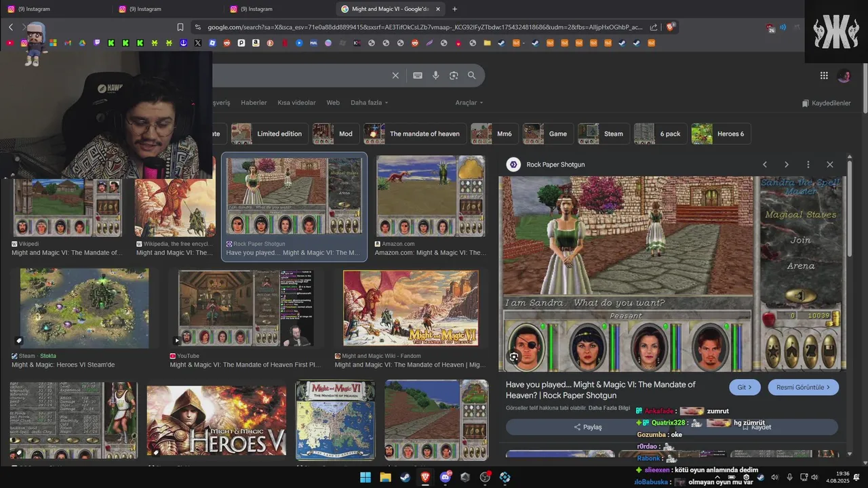Expand the Daha fazla dropdown
Viewport: 868px width, 488px height.
370,103
